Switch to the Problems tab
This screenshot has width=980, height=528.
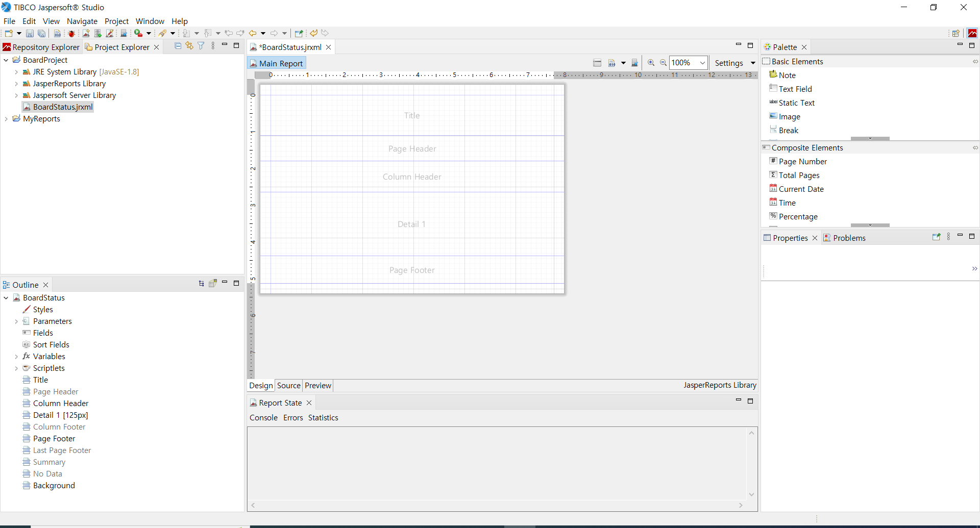[845, 238]
